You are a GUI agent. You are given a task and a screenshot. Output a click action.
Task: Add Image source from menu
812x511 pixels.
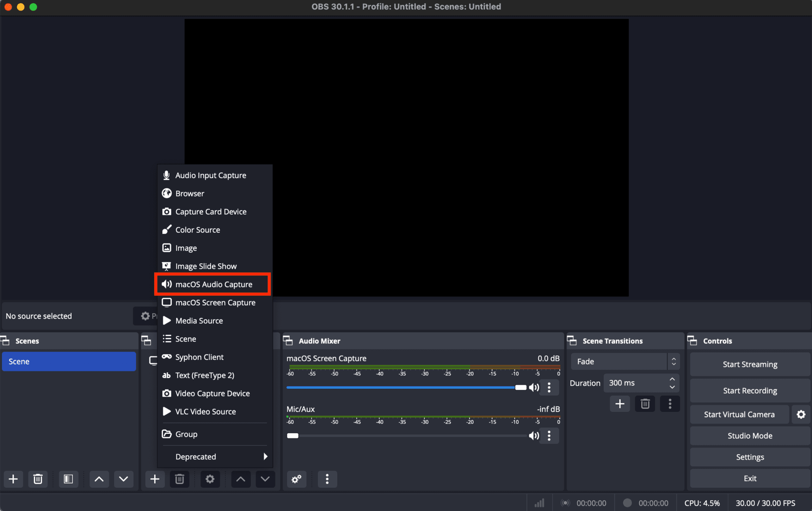215,248
